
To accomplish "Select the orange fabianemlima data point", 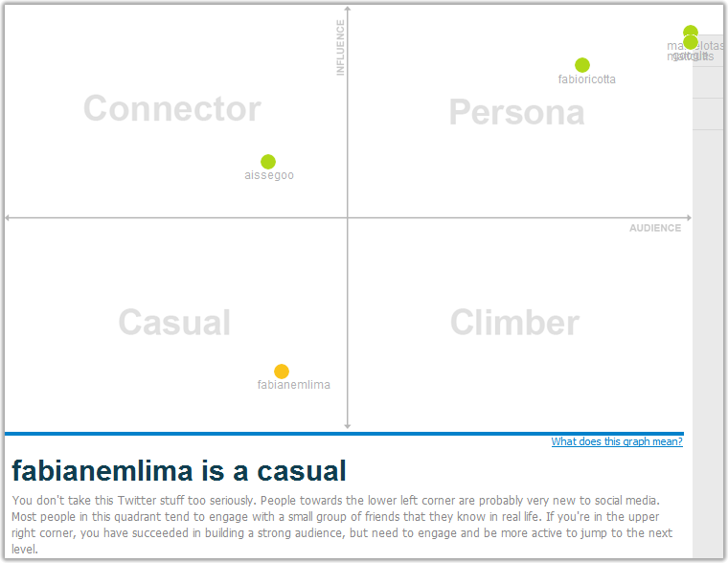I will coord(282,372).
